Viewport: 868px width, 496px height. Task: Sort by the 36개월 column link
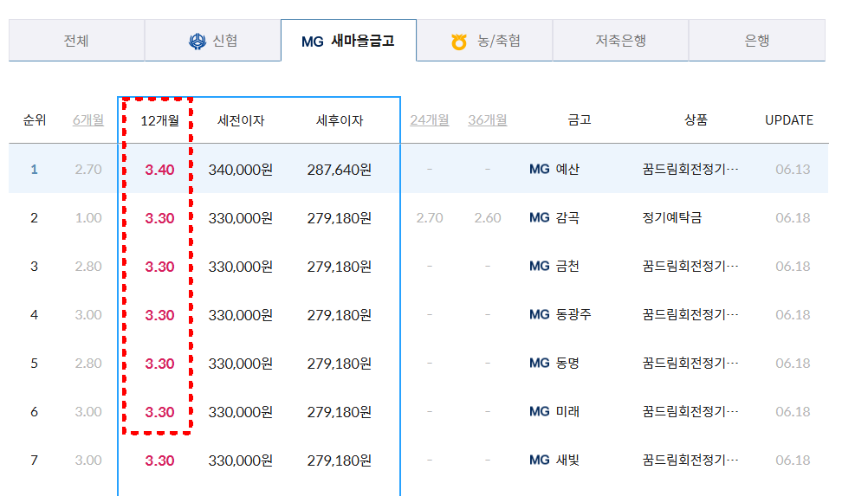(x=488, y=120)
